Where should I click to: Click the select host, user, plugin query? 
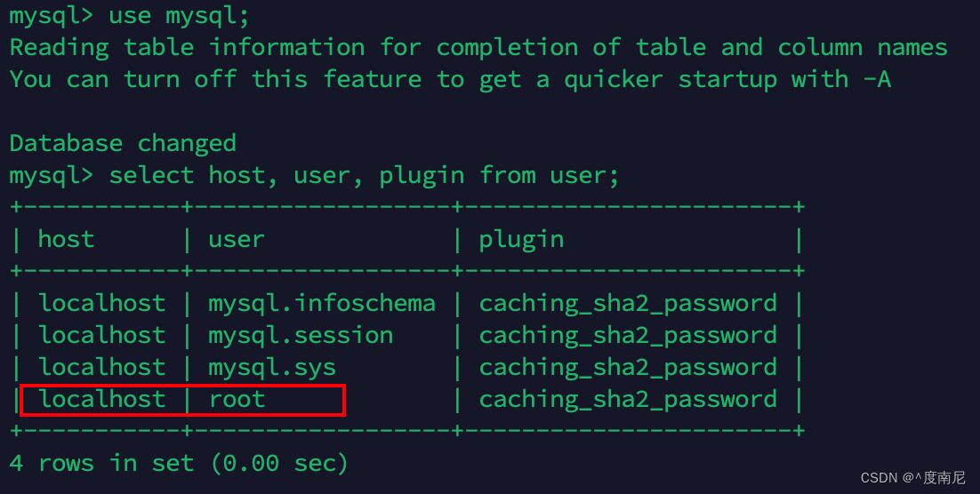point(364,176)
